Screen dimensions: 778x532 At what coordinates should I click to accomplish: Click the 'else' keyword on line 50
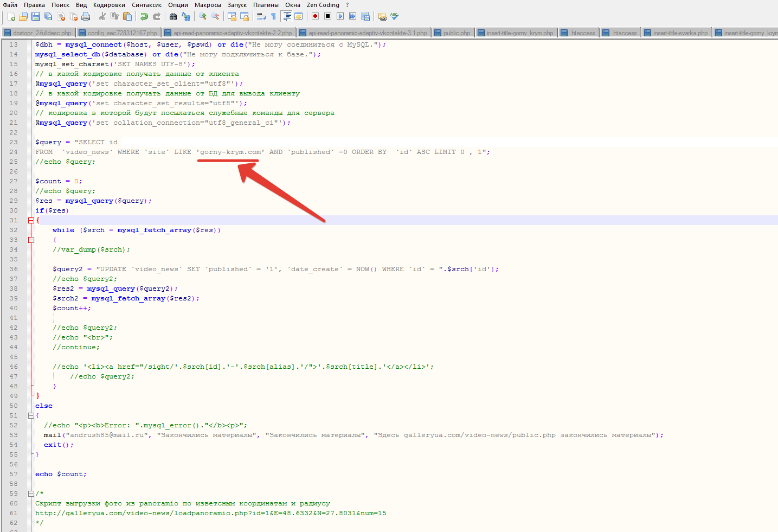click(x=44, y=406)
